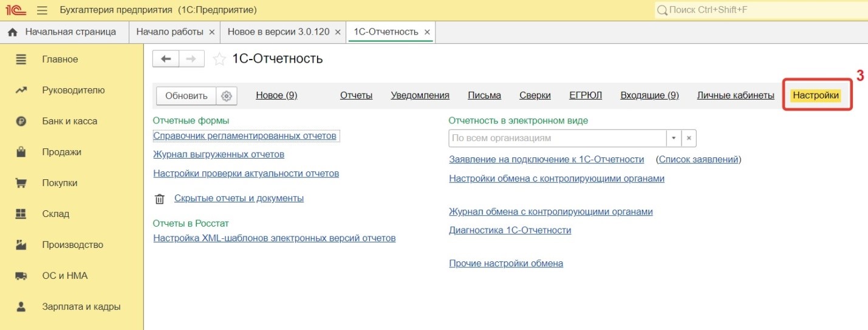Open Банк и касса section
The image size is (868, 330).
69,121
